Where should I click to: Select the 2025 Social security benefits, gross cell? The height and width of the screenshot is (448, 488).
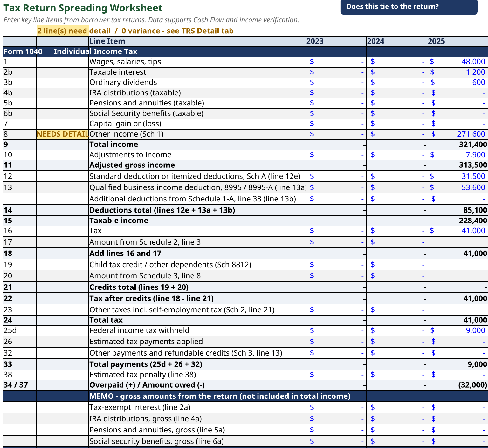tap(457, 441)
